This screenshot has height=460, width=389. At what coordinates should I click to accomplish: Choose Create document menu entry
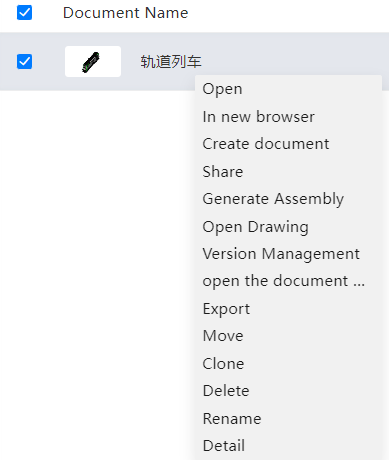[266, 144]
